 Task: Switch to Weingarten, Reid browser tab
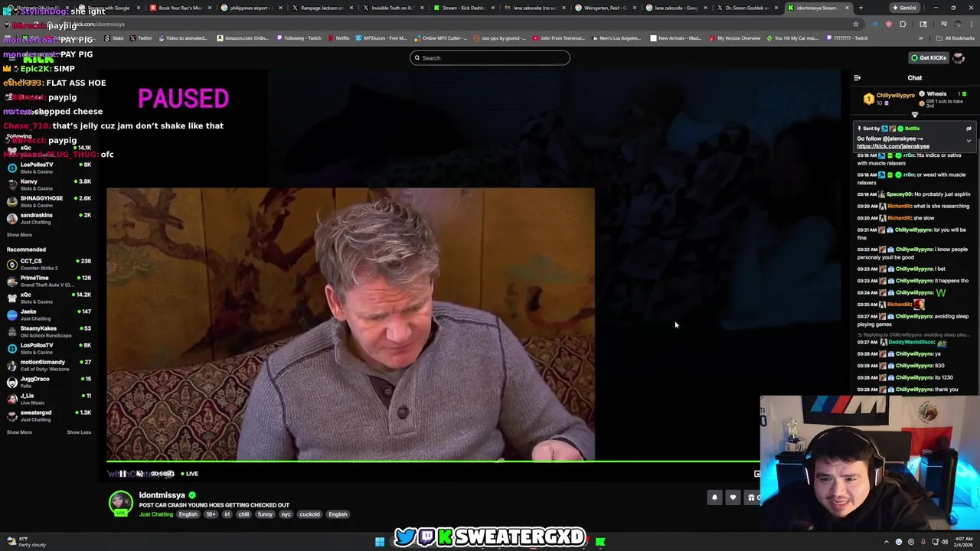[606, 8]
